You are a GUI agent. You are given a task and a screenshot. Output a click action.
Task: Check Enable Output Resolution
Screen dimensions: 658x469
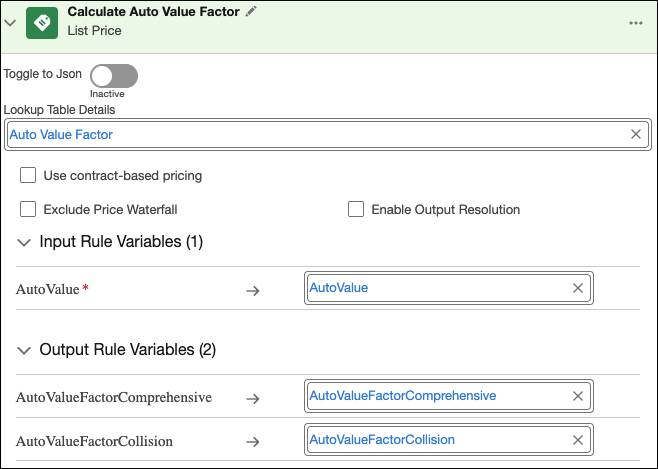[356, 209]
